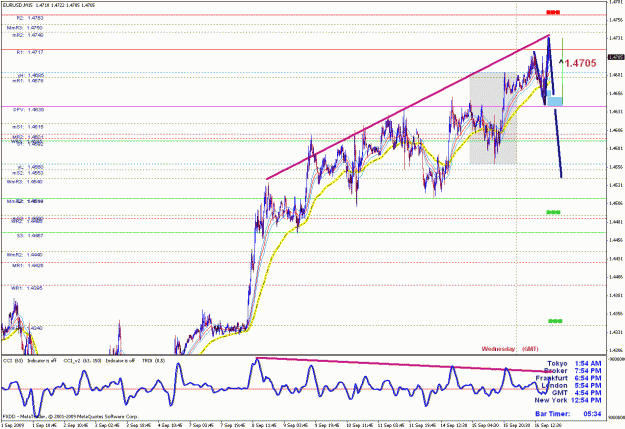Click the DPV: 1.4638 pivot label

(x=29, y=110)
